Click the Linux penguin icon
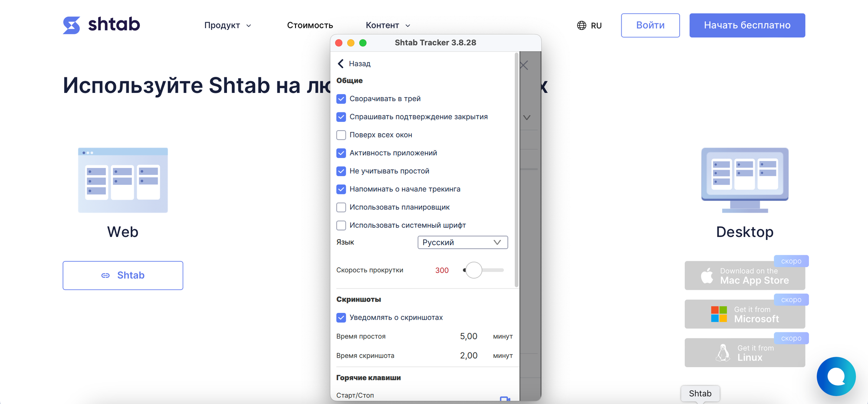 pyautogui.click(x=723, y=353)
